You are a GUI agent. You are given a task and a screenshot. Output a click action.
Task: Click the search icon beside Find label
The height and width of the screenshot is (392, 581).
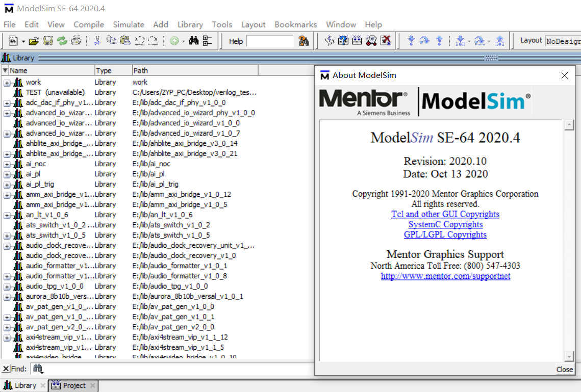(x=38, y=369)
